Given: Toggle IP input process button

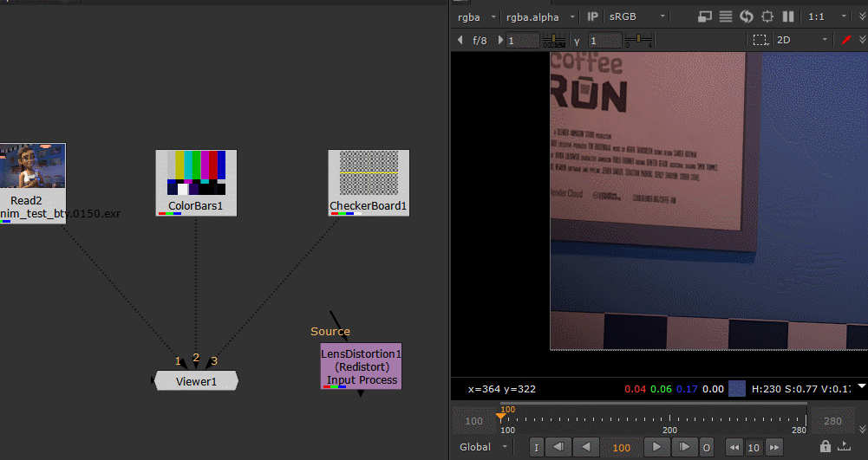Looking at the screenshot, I should point(592,16).
